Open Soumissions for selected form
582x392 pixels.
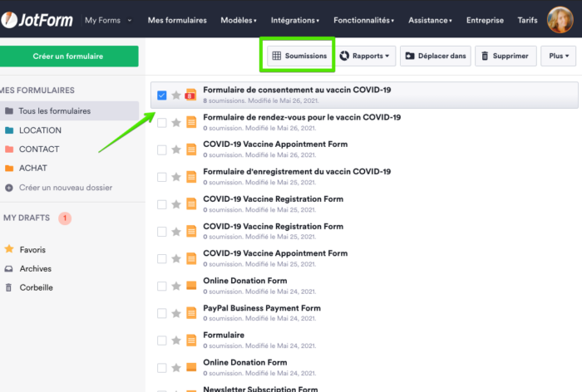coord(298,56)
